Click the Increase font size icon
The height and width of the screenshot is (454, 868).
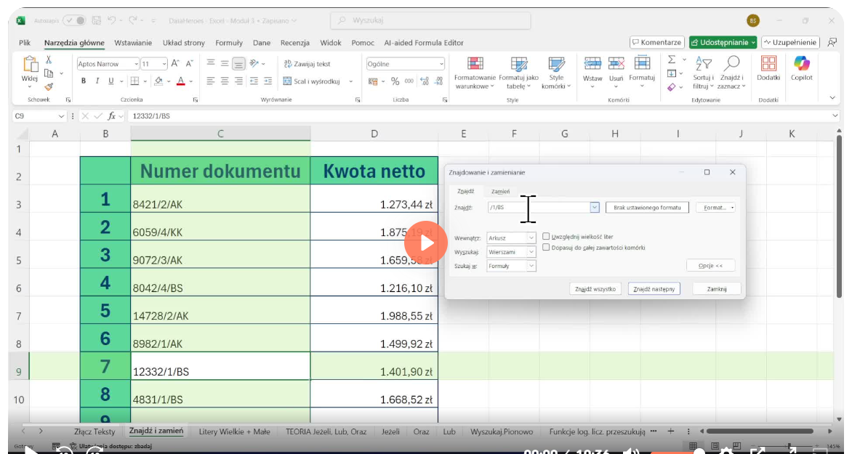coord(175,64)
